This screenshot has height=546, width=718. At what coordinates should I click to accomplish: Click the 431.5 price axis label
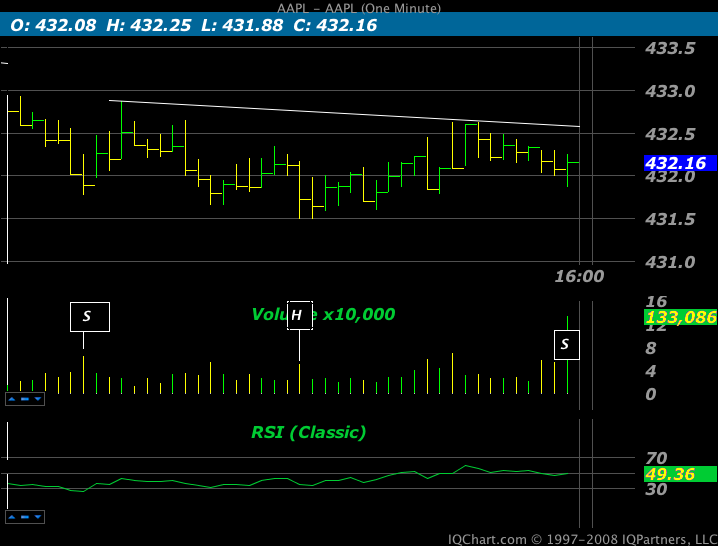pos(670,219)
